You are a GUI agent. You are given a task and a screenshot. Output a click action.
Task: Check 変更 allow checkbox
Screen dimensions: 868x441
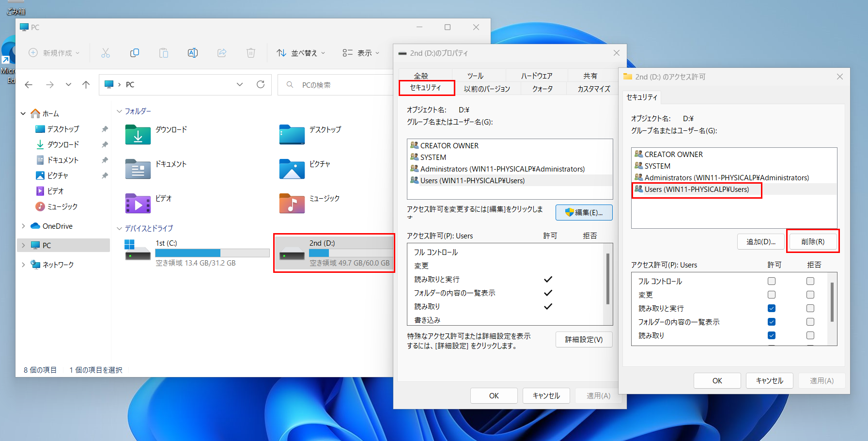772,295
